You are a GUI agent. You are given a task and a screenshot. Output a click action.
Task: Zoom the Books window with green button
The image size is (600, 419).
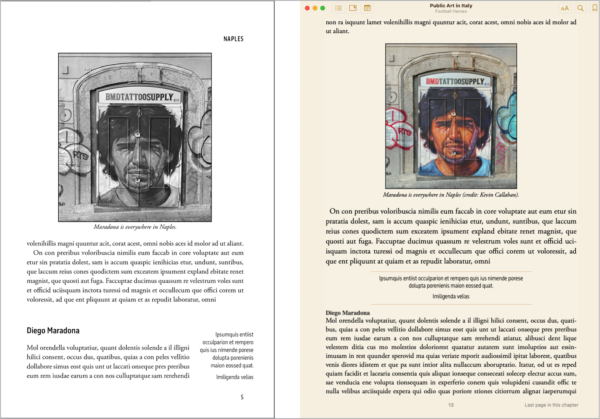[x=323, y=8]
